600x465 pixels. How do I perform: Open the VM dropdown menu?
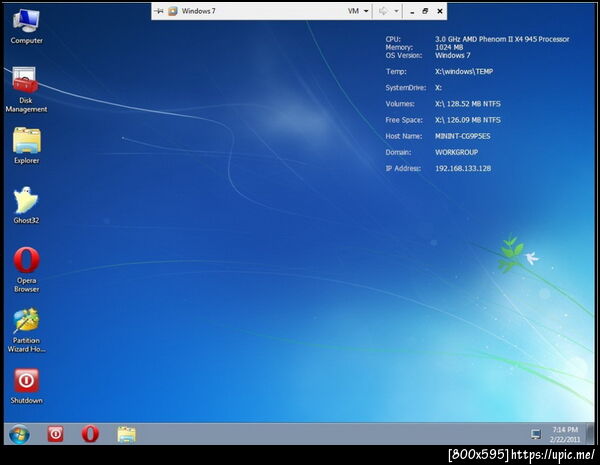(358, 11)
